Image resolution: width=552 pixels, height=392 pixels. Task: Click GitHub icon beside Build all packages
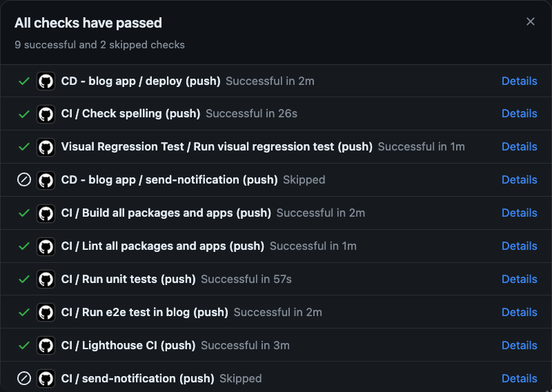pos(46,213)
